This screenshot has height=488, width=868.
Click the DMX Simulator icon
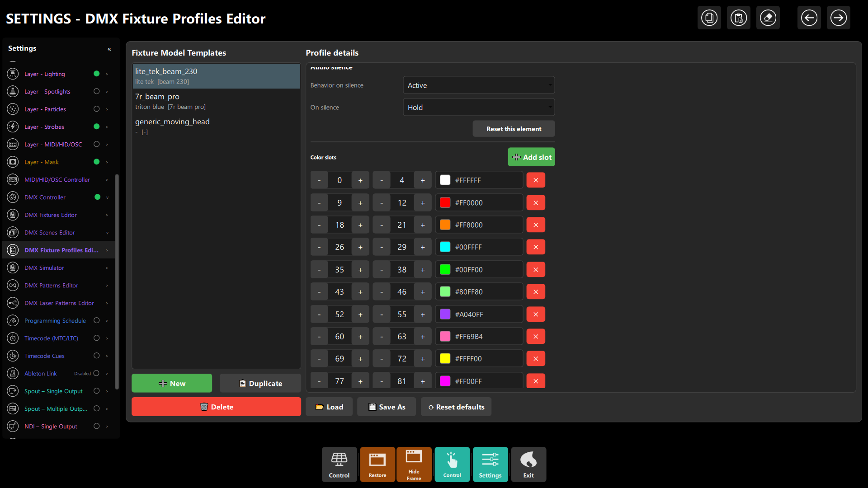(13, 267)
